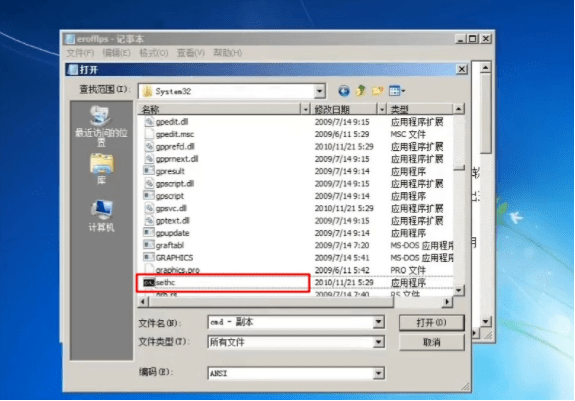The image size is (575, 401).
Task: Open the Computer sidebar icon
Action: tap(101, 216)
